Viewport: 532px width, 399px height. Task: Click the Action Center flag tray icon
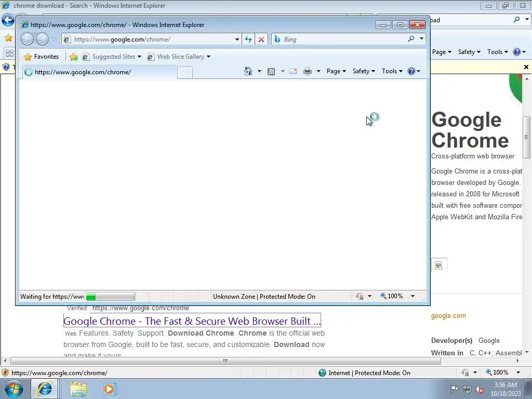(454, 389)
